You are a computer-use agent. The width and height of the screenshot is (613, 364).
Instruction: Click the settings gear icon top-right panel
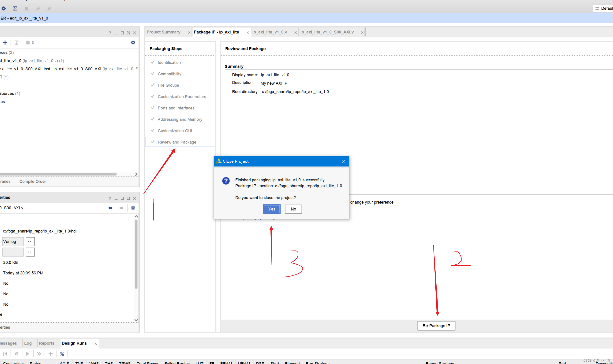133,42
